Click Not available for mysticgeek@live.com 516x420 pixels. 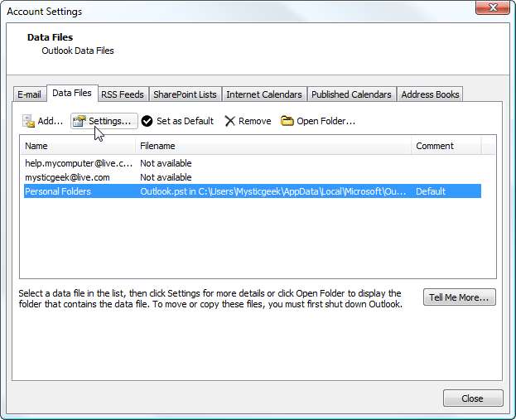click(166, 177)
